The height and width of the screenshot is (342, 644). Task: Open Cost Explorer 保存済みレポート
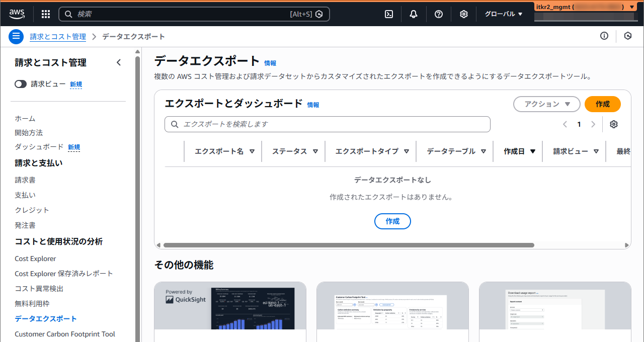pyautogui.click(x=64, y=274)
